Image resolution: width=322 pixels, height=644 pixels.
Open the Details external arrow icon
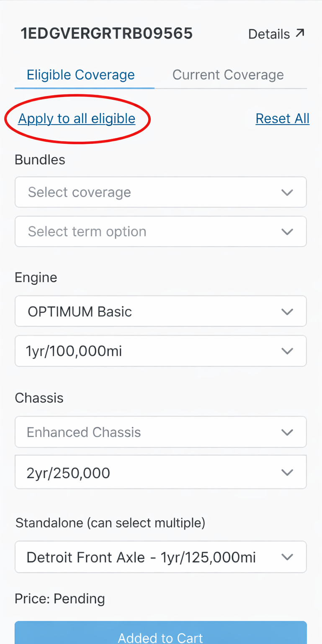click(x=300, y=33)
